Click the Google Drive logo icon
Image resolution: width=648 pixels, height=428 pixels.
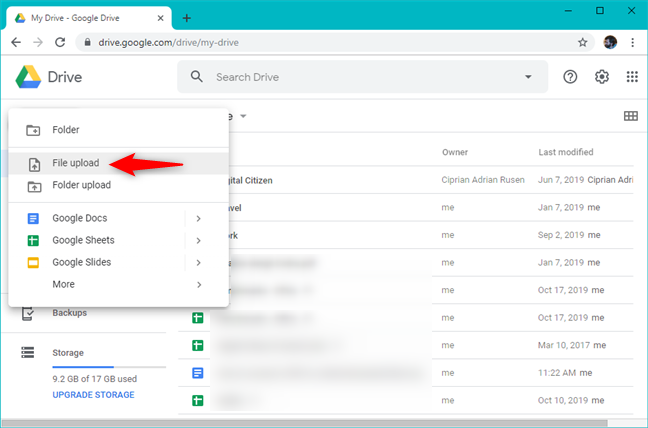click(x=28, y=77)
